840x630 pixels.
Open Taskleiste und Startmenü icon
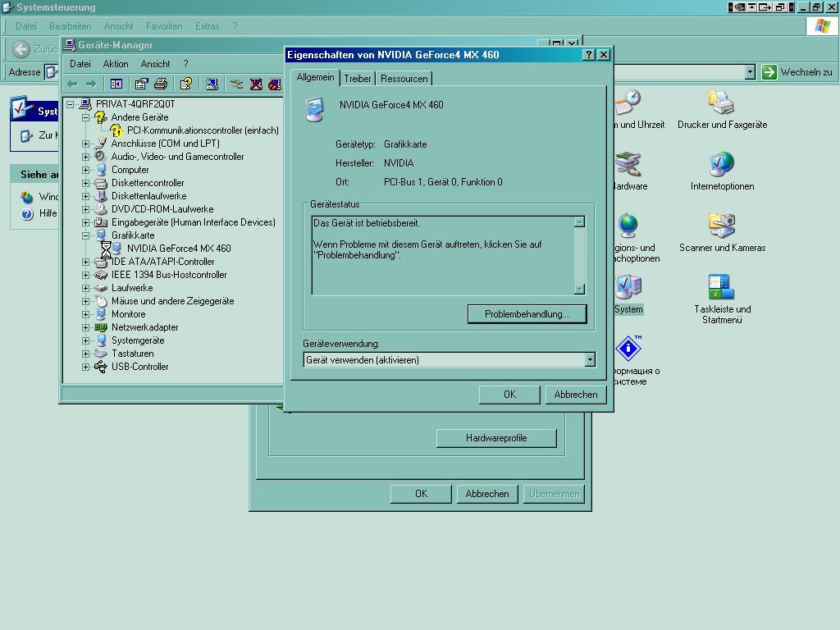click(x=722, y=299)
